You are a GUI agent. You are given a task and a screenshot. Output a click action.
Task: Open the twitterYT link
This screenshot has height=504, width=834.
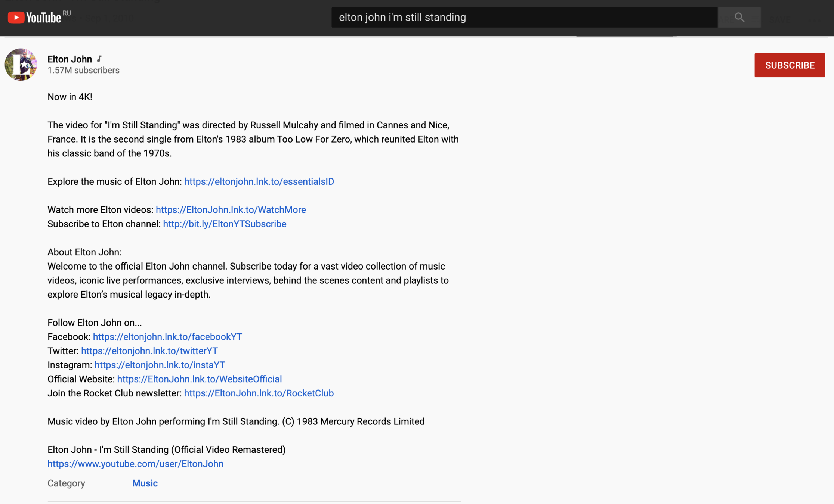(149, 351)
